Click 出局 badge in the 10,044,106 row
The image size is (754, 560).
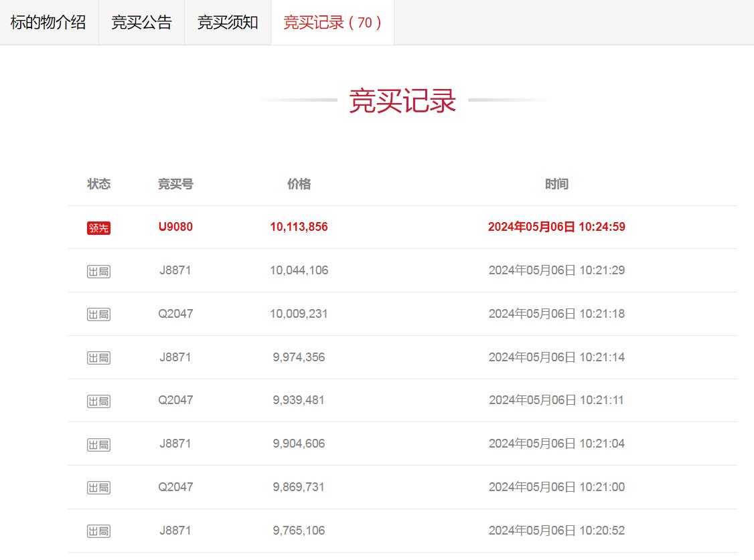98,272
